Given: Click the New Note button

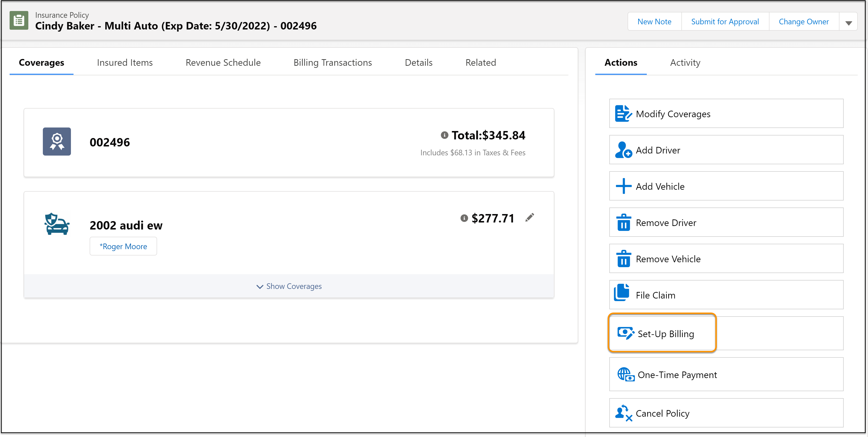Looking at the screenshot, I should coord(654,22).
